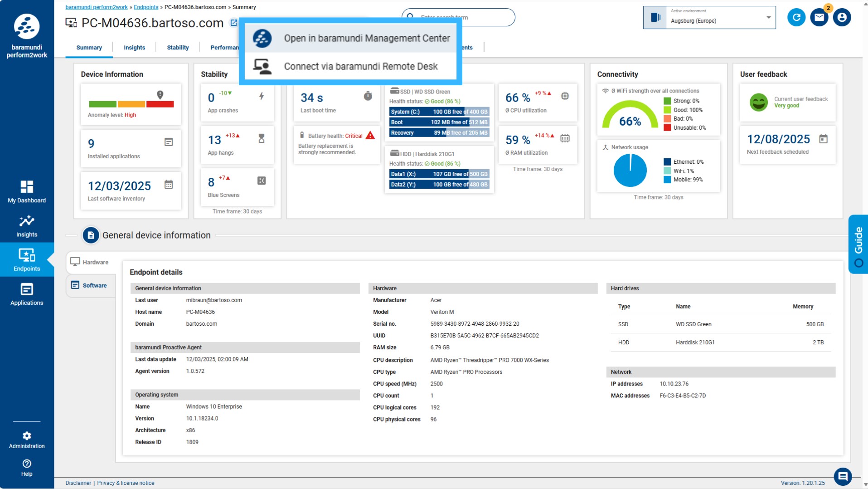Image resolution: width=868 pixels, height=489 pixels.
Task: Click the external link icon beside hostname
Action: click(x=233, y=23)
